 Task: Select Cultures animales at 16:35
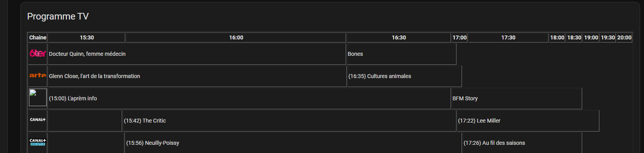click(x=404, y=76)
